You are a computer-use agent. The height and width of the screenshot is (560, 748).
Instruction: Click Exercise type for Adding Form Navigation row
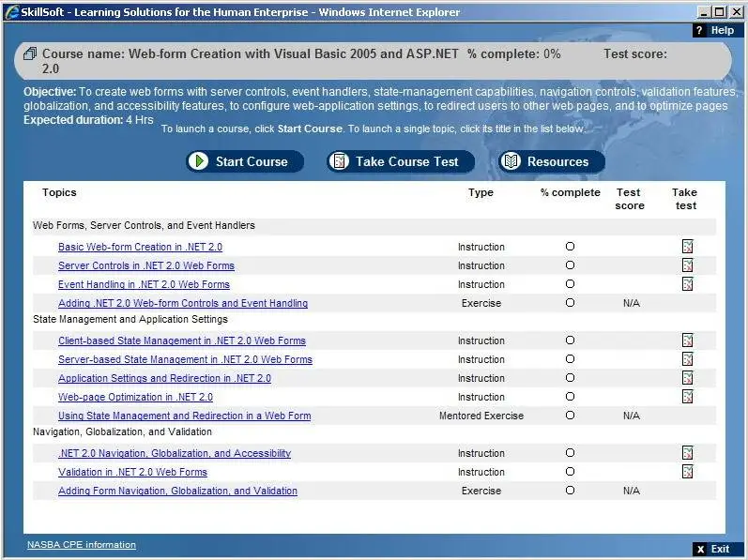pos(481,491)
